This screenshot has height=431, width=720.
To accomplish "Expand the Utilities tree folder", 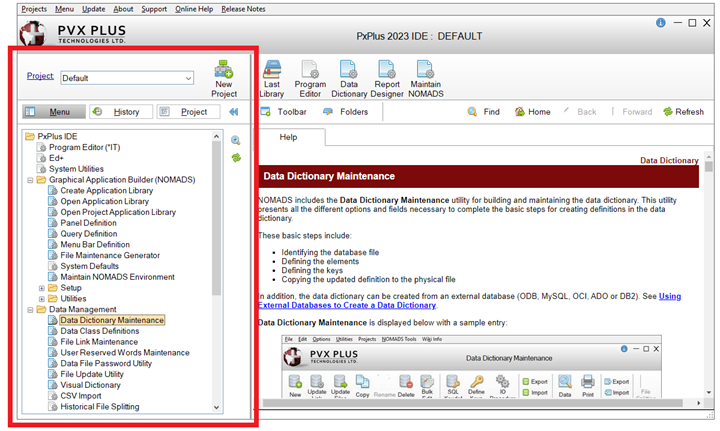I will click(42, 299).
